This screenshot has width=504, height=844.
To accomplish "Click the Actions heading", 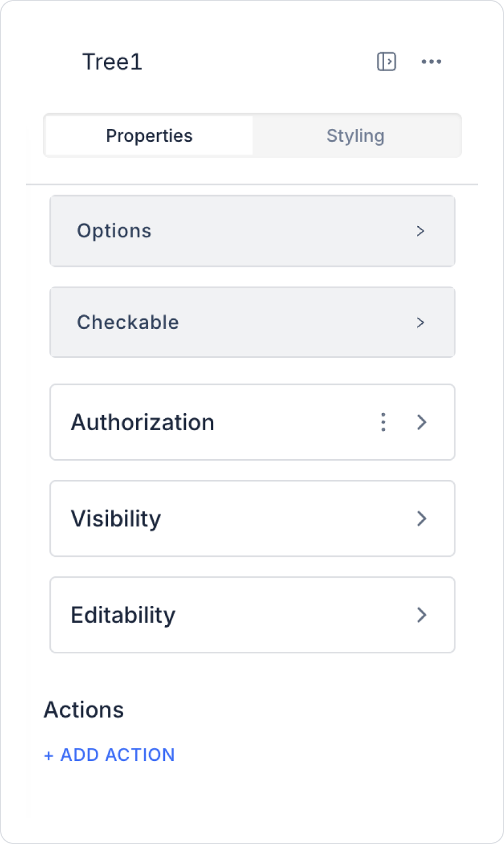I will tap(84, 710).
